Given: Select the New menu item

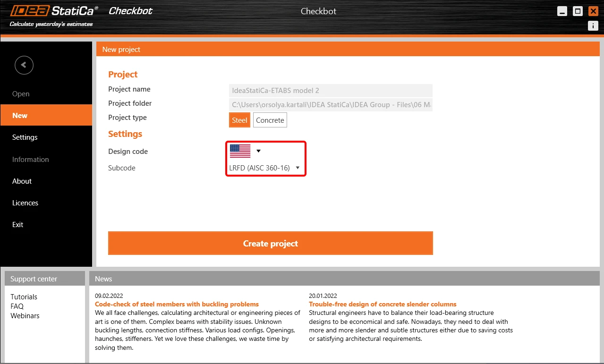Looking at the screenshot, I should pos(46,115).
